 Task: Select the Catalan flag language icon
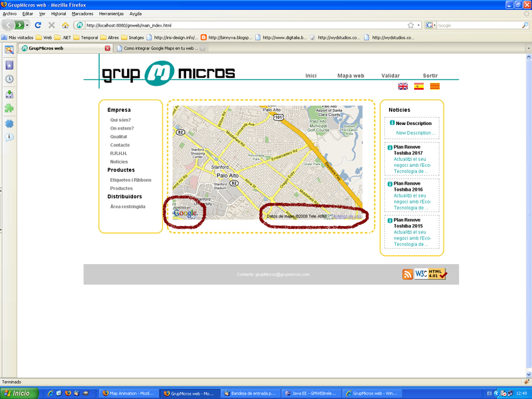pyautogui.click(x=435, y=86)
